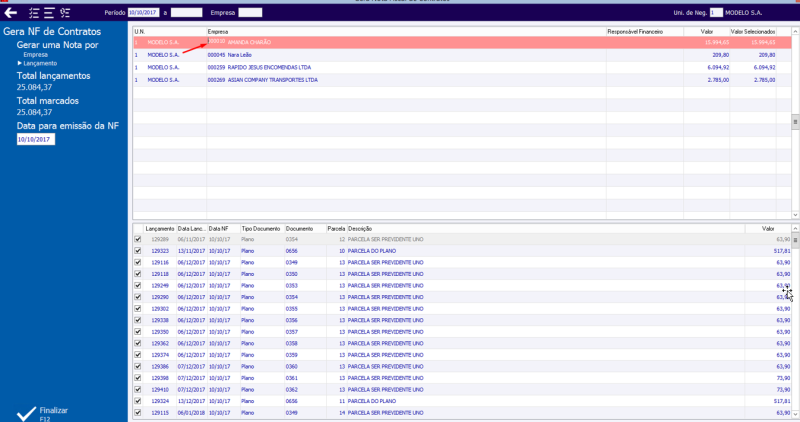
Task: Click Valor Selecionados column header
Action: pyautogui.click(x=753, y=32)
